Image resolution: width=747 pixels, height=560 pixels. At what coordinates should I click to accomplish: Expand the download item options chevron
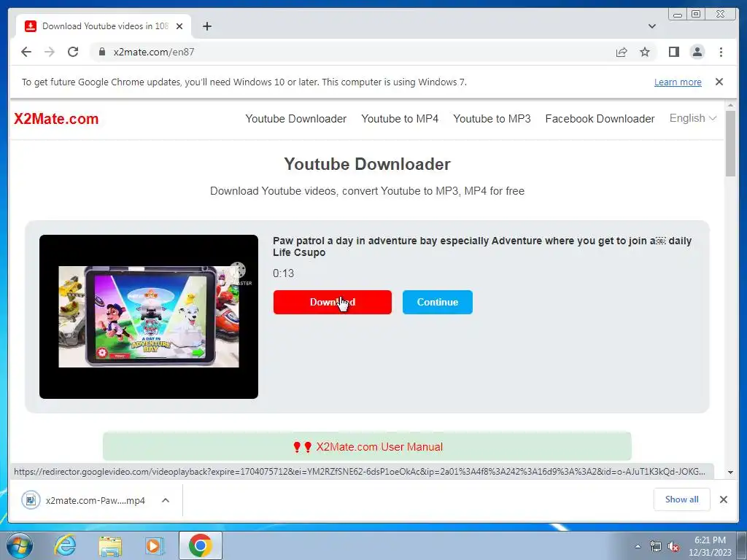166,500
